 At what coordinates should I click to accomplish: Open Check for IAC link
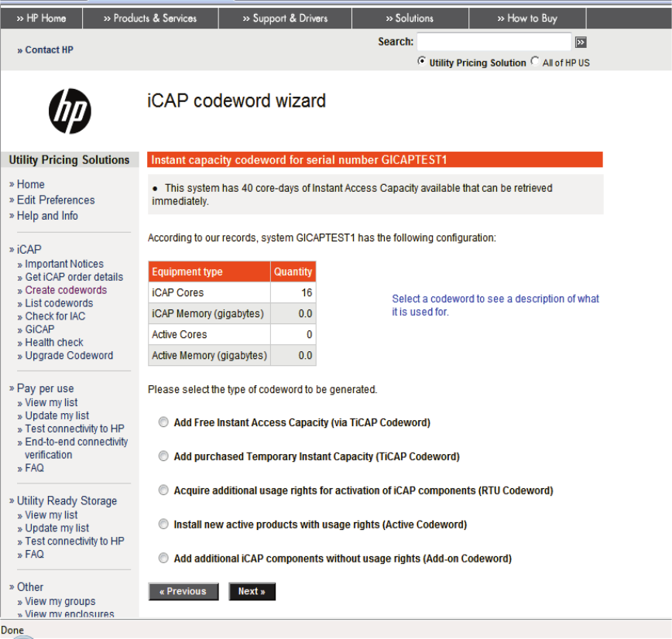point(55,316)
